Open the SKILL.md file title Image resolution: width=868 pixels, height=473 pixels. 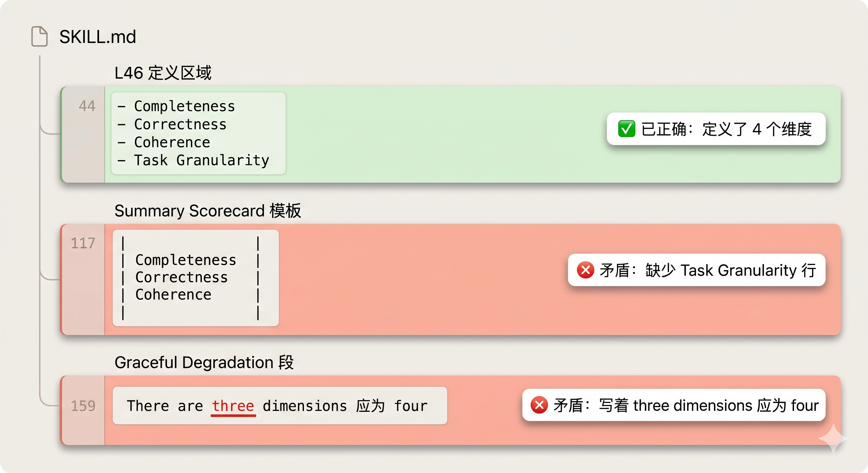(x=98, y=37)
